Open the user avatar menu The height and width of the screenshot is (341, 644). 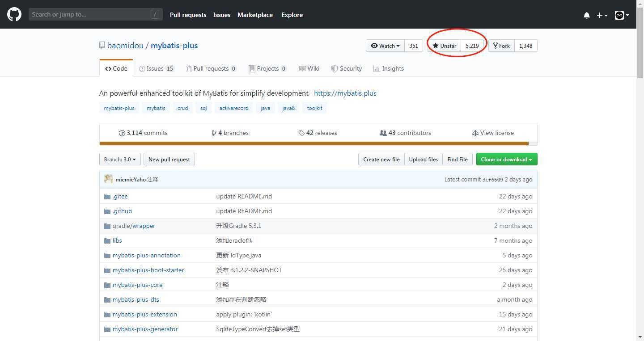click(x=622, y=15)
